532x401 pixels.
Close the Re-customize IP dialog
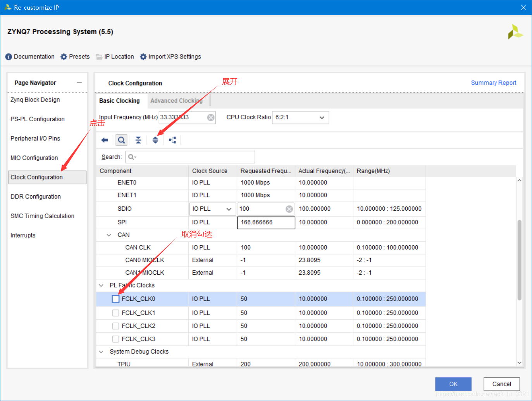pos(523,8)
